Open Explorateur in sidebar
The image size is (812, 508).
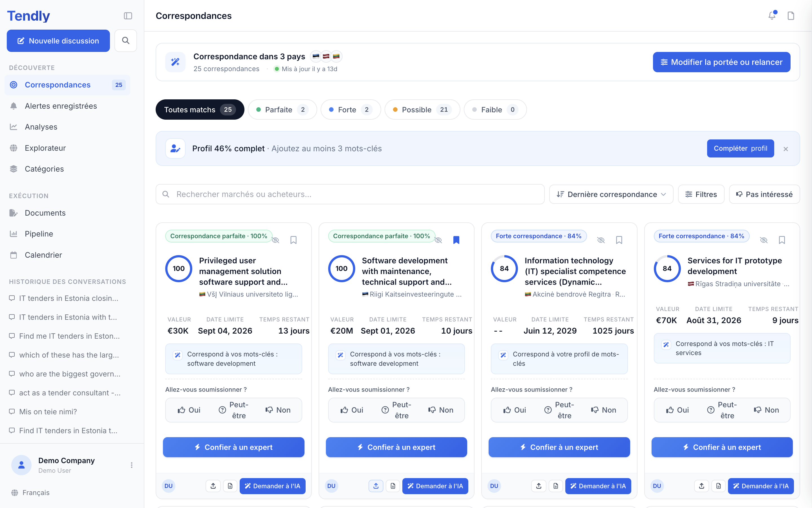pos(67,148)
